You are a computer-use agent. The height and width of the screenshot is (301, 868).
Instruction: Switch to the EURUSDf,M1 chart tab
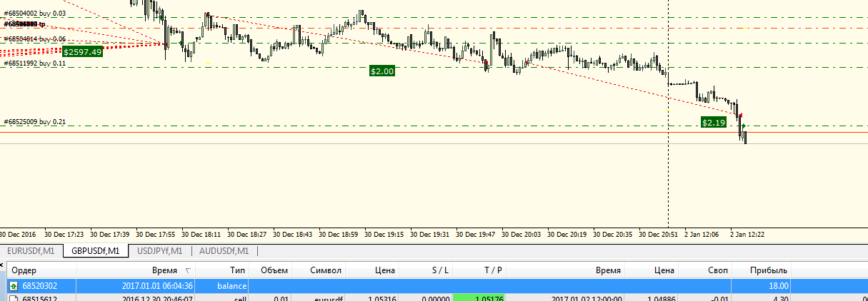click(31, 250)
